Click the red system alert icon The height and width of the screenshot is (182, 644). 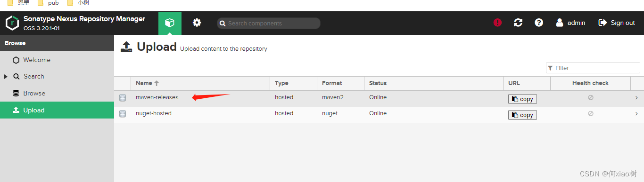[497, 23]
